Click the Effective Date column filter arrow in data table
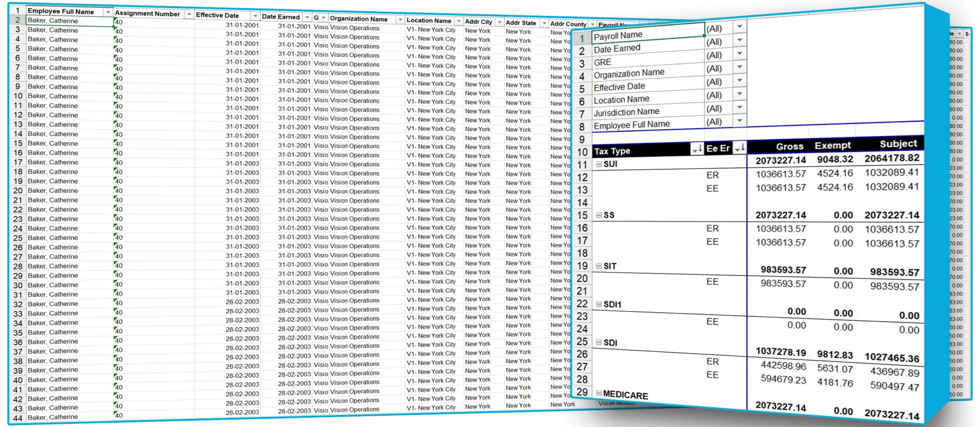The image size is (980, 427). click(256, 16)
